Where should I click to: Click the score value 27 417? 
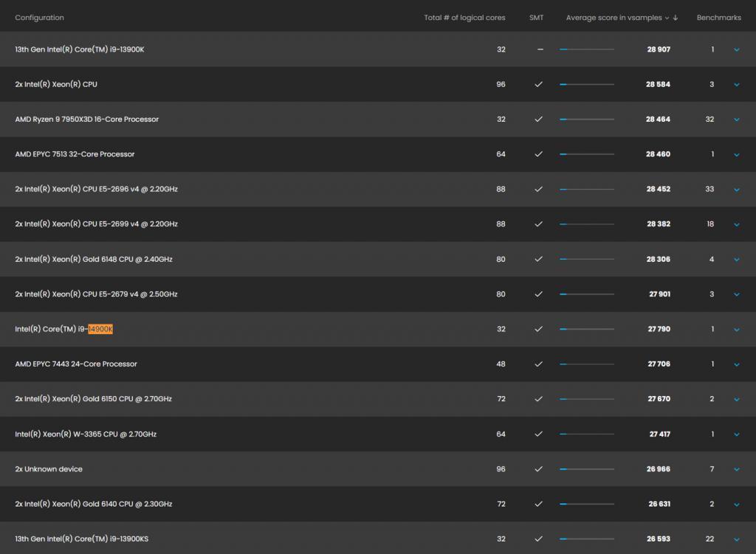(x=659, y=434)
